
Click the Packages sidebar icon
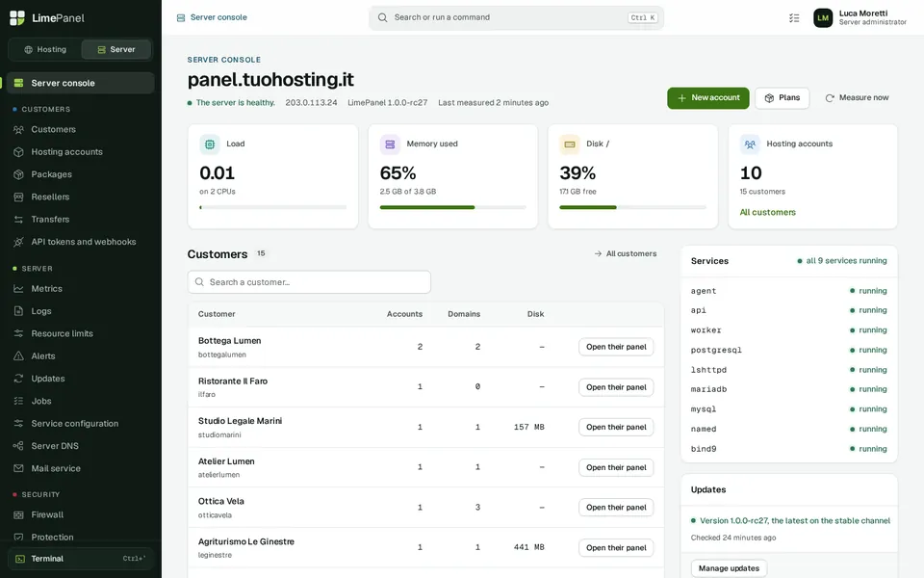click(x=19, y=174)
